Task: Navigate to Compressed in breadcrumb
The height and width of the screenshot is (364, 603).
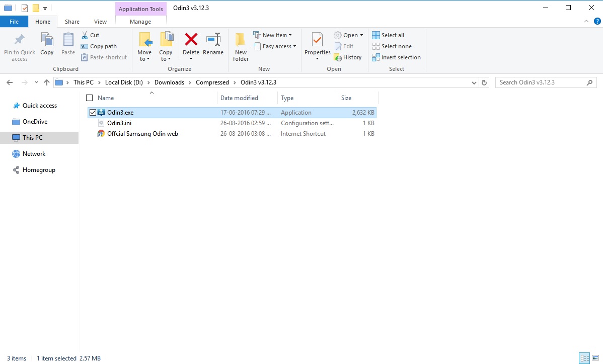Action: point(212,82)
